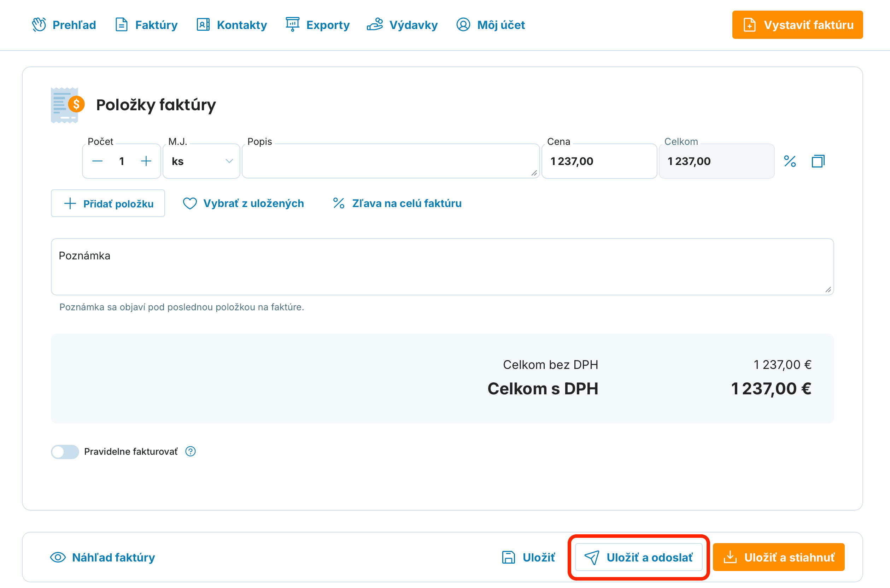890x588 pixels.
Task: Click the percent discount icon on item row
Action: tap(790, 161)
